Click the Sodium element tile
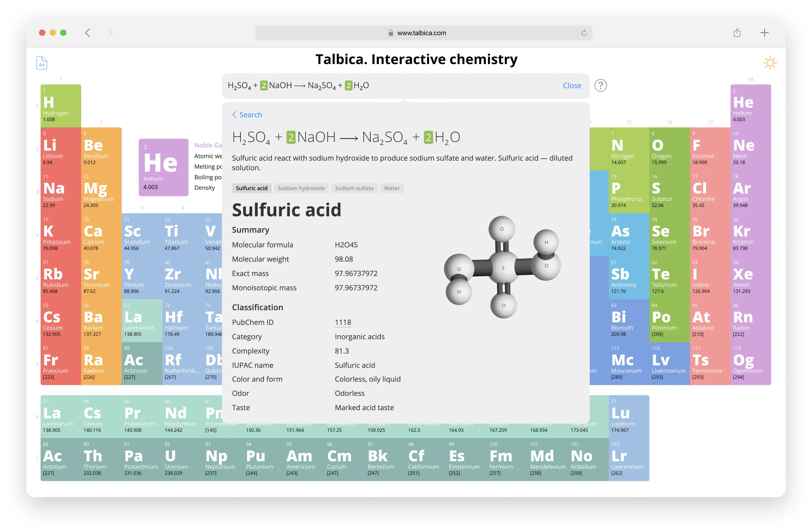 click(61, 192)
